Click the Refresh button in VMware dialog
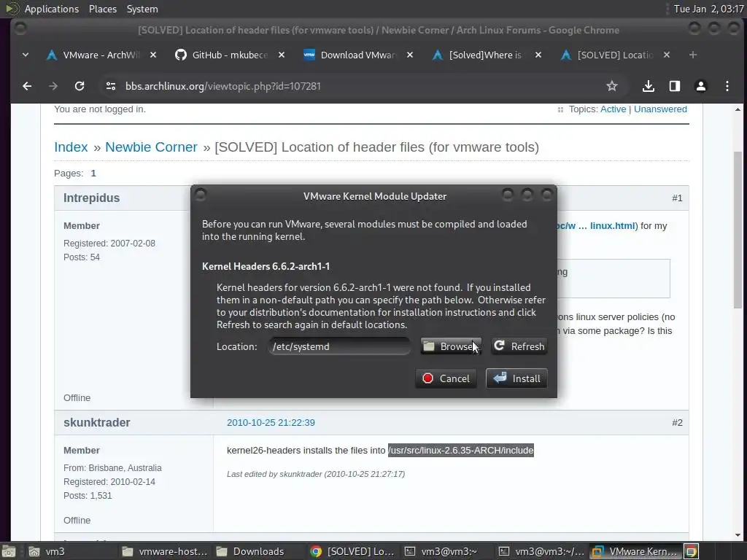The image size is (747, 560). coord(519,346)
